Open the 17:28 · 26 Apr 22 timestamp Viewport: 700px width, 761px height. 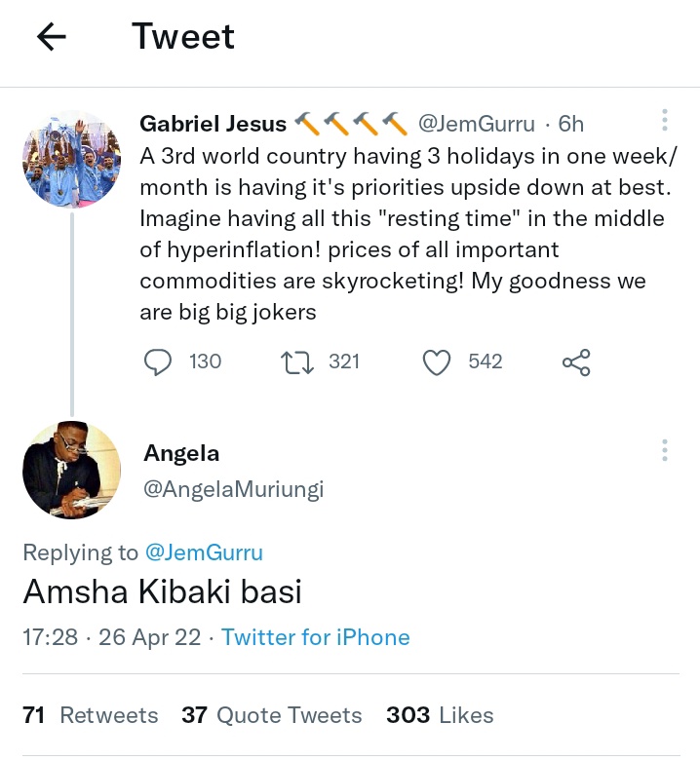coord(112,637)
